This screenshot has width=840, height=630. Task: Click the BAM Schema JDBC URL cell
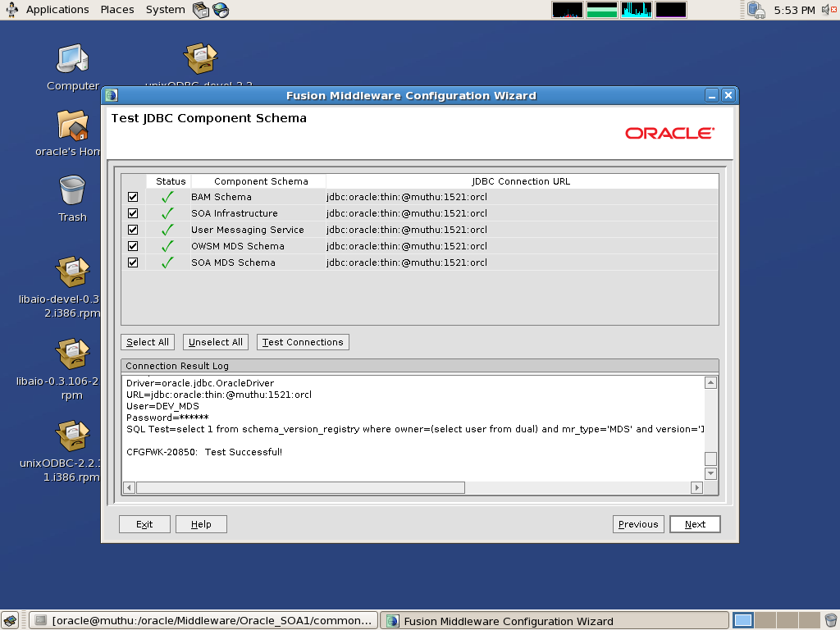[x=522, y=197]
